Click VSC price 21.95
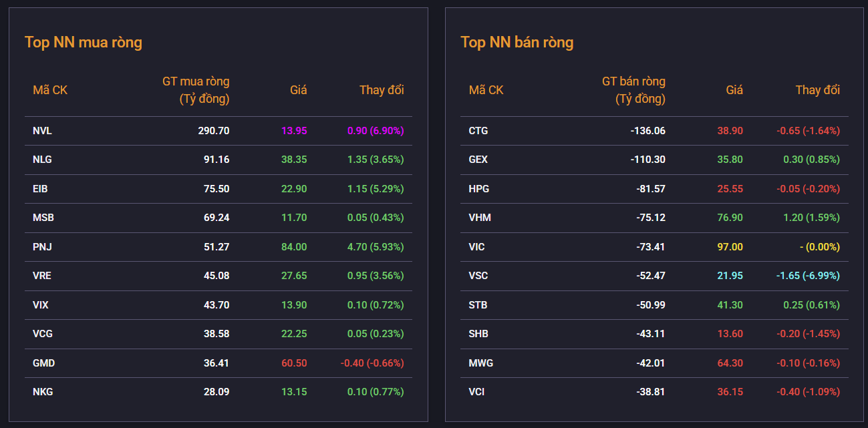This screenshot has width=868, height=428. tap(730, 276)
